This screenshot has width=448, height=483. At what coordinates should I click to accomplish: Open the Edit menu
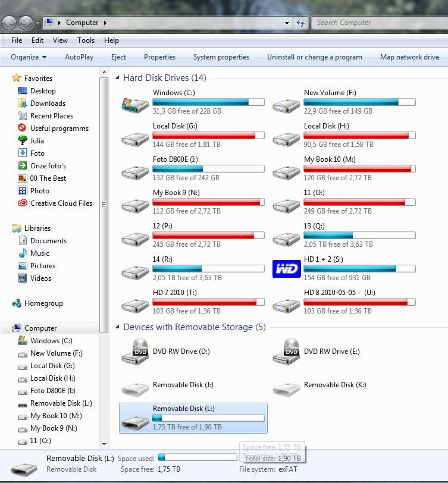coord(37,40)
